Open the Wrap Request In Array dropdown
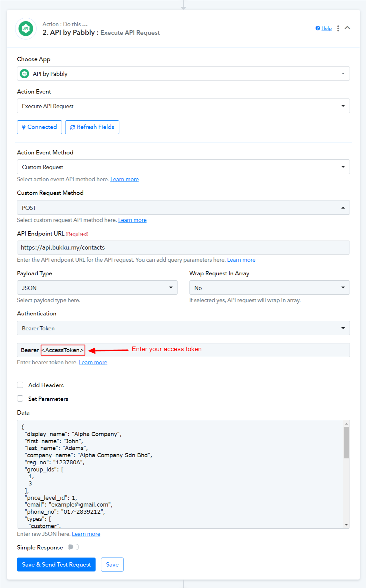Image resolution: width=366 pixels, height=588 pixels. point(270,288)
